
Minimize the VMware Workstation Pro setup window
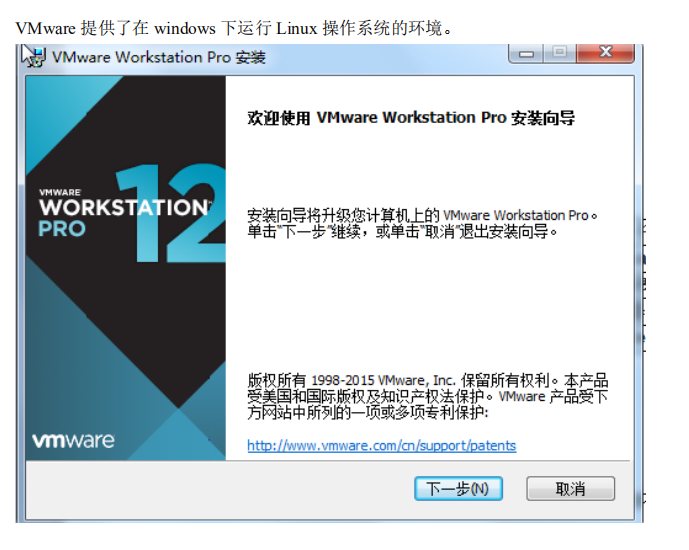point(526,53)
